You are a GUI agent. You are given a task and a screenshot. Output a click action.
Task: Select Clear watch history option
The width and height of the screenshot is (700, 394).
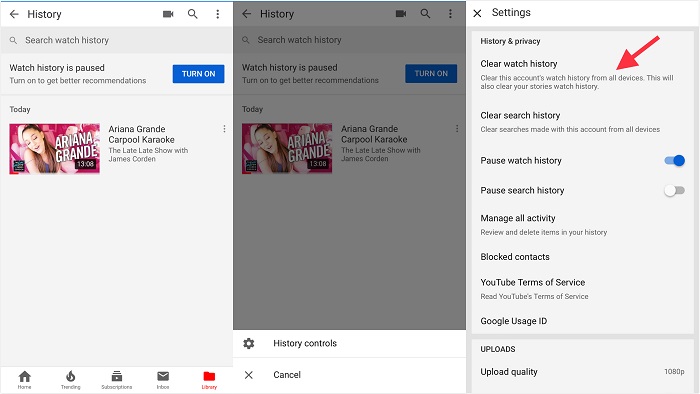pos(583,74)
